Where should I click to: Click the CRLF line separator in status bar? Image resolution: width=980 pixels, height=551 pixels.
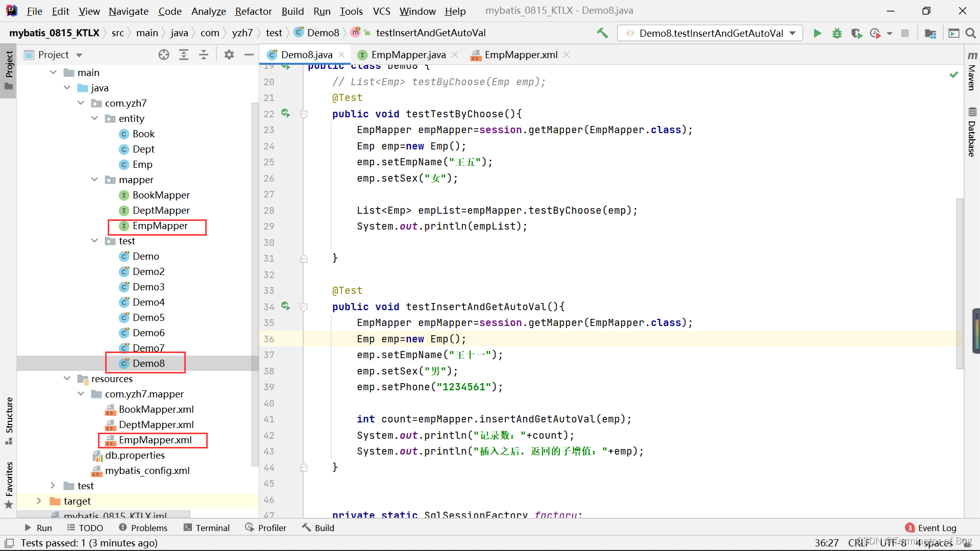[859, 543]
